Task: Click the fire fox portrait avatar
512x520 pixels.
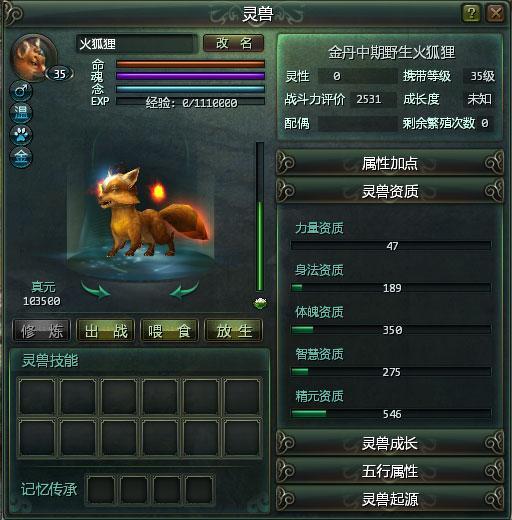Action: coord(33,58)
